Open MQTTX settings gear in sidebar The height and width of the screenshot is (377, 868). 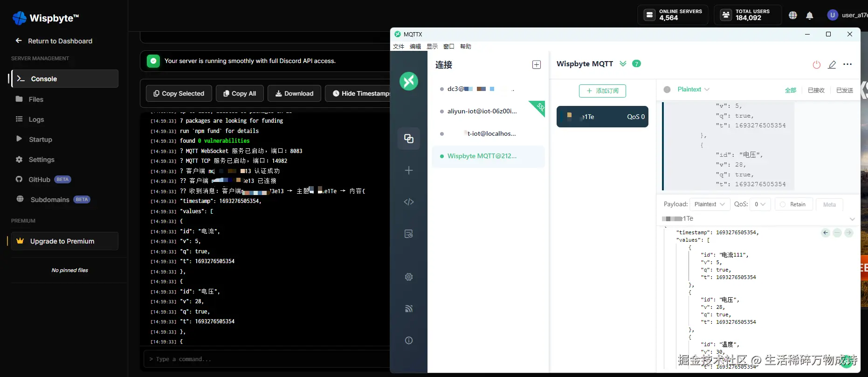[409, 277]
